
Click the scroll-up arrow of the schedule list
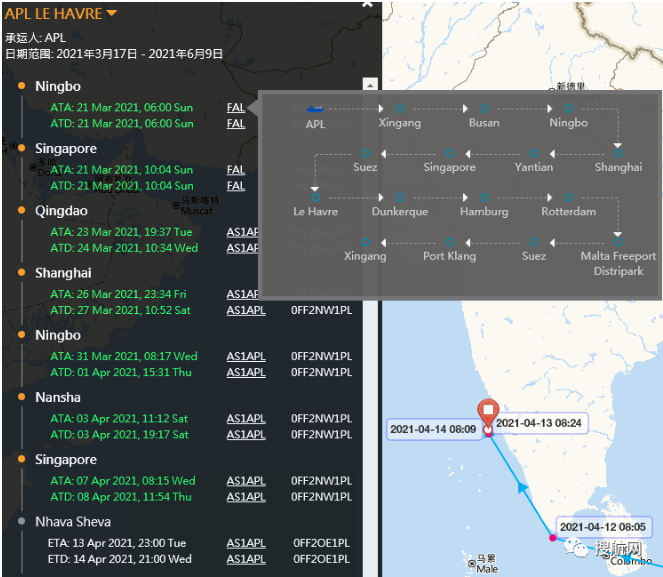tap(370, 86)
